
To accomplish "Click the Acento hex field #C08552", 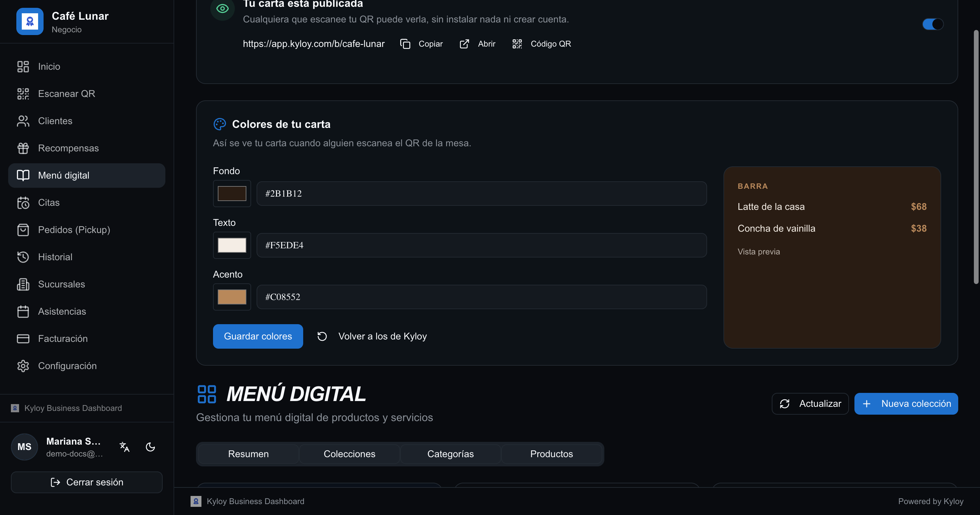I will pos(481,297).
